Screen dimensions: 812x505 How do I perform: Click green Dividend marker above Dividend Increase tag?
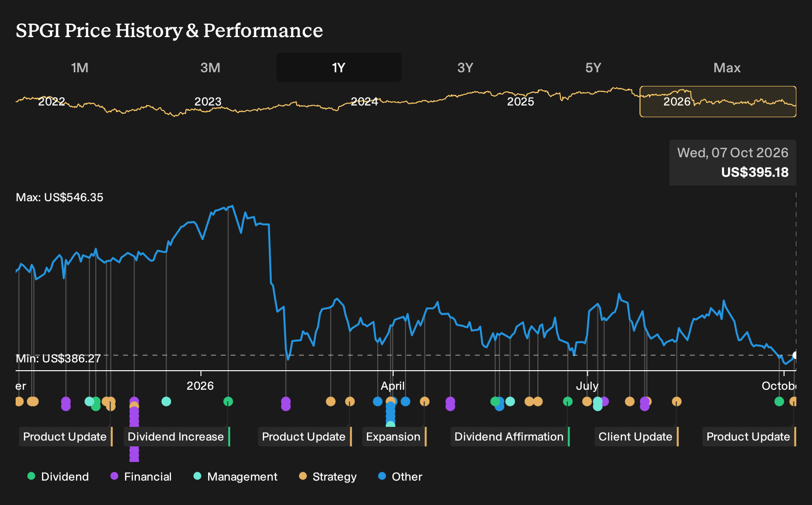228,401
